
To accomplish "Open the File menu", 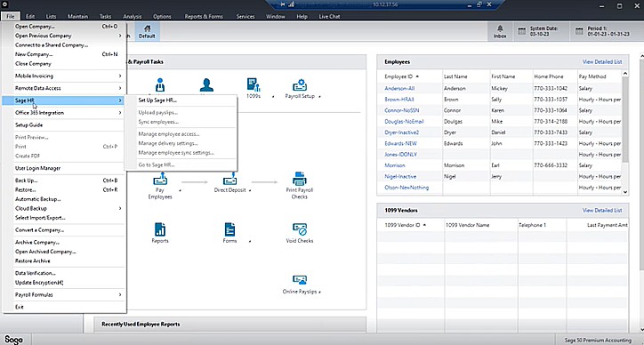I will [11, 16].
